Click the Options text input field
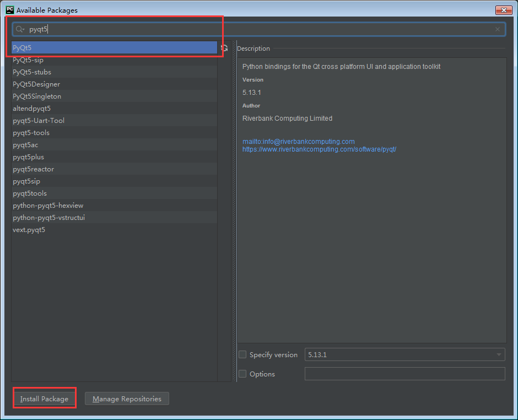The image size is (518, 420). pyautogui.click(x=404, y=374)
